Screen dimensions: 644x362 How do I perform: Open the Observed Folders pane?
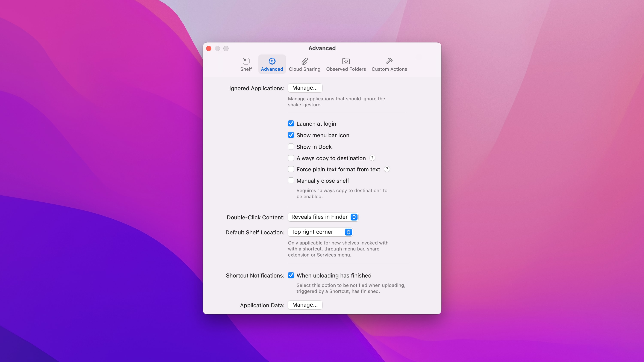(x=346, y=64)
